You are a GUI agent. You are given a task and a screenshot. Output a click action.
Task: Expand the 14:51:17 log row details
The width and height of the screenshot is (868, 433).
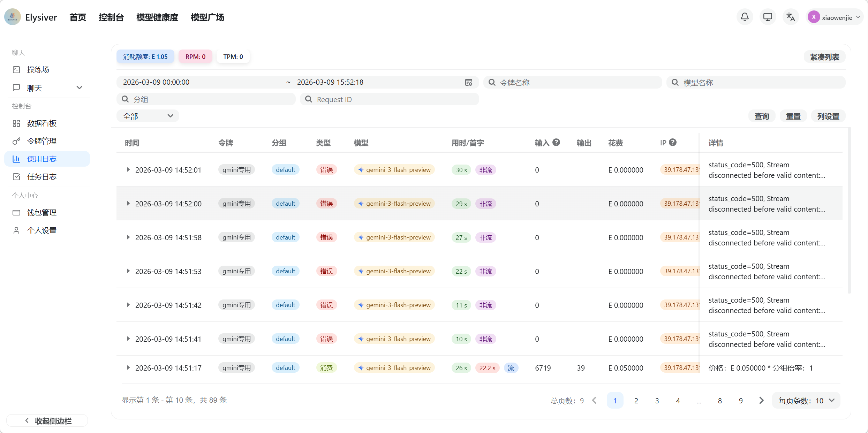click(128, 368)
